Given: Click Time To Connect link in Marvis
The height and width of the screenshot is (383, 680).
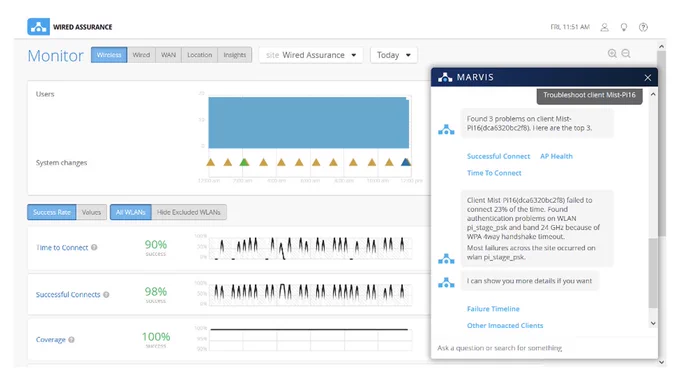Looking at the screenshot, I should pyautogui.click(x=494, y=173).
